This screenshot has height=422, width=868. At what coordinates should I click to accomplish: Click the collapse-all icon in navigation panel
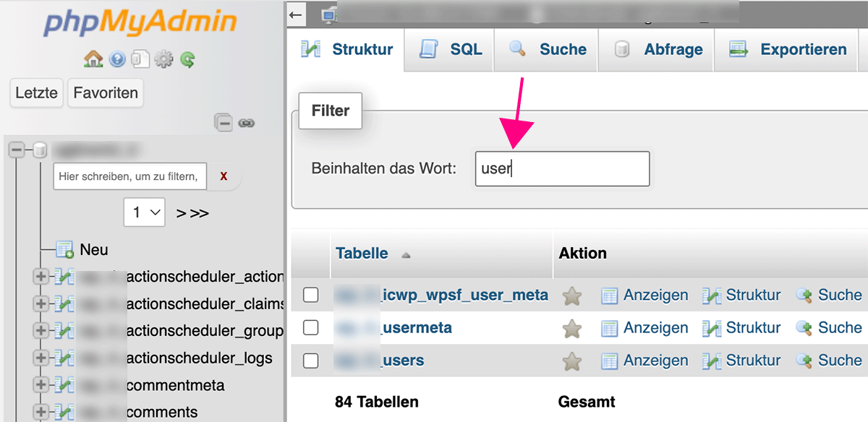click(224, 123)
